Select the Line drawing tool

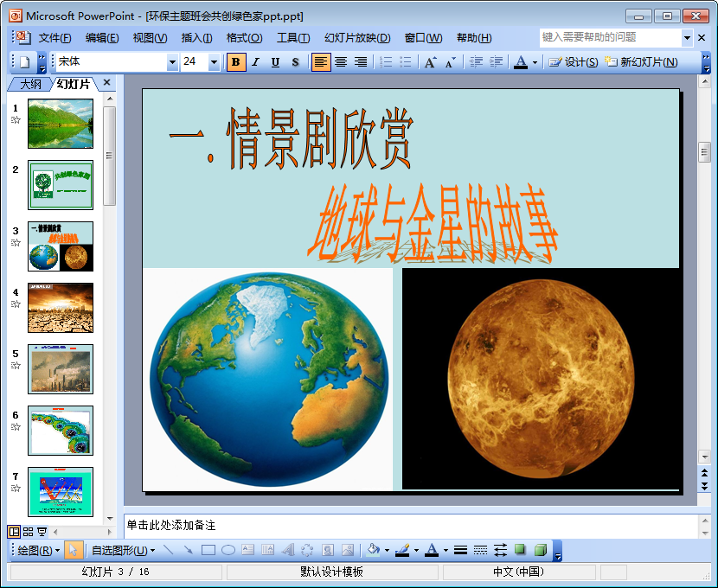coord(169,551)
